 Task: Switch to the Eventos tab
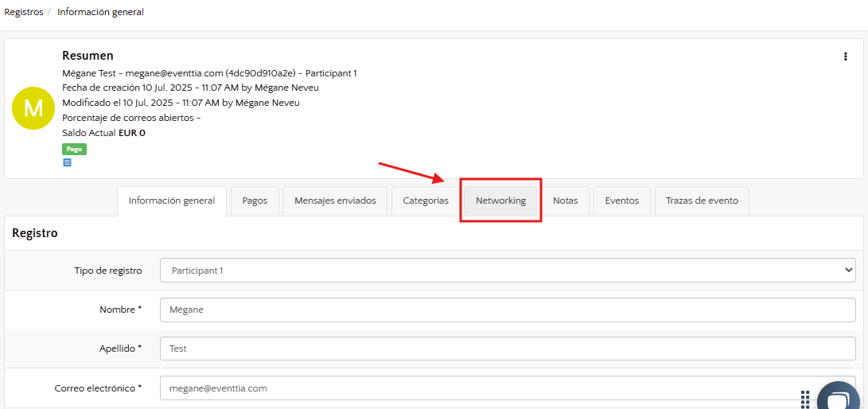click(621, 201)
